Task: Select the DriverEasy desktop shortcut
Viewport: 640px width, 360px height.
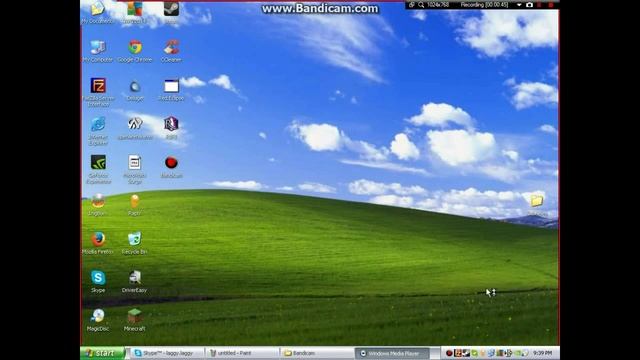Action: click(134, 281)
